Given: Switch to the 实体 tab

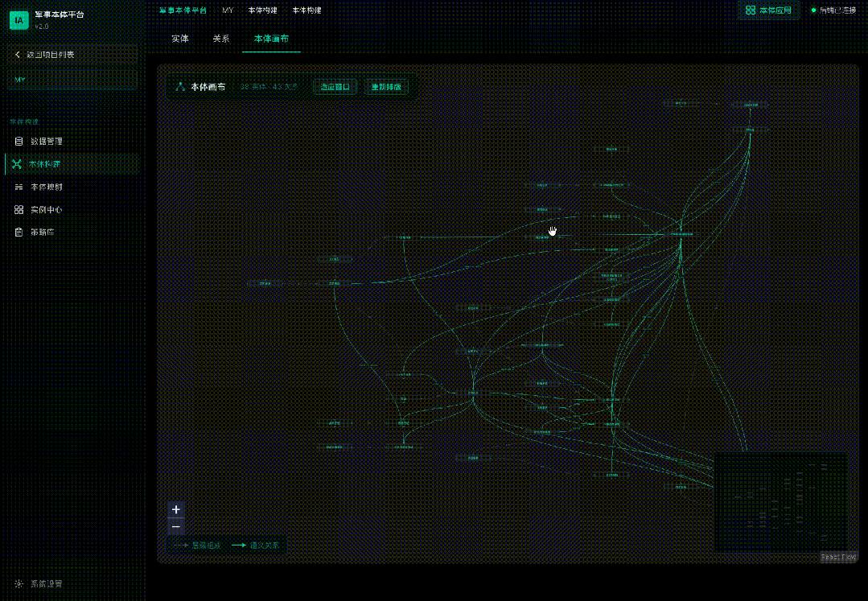Looking at the screenshot, I should point(180,39).
